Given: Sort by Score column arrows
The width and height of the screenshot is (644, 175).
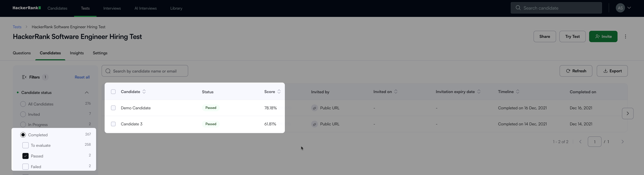Looking at the screenshot, I should (279, 92).
